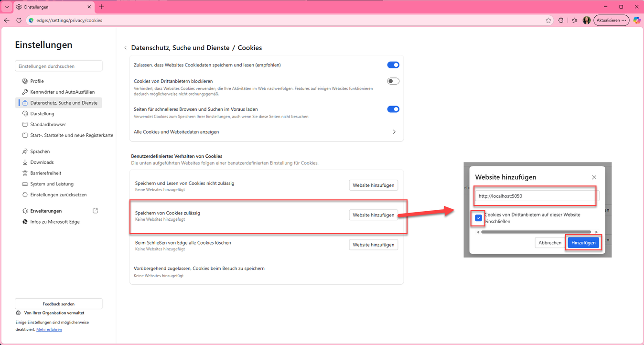Click the favorites star in address bar
This screenshot has width=644, height=345.
point(548,21)
